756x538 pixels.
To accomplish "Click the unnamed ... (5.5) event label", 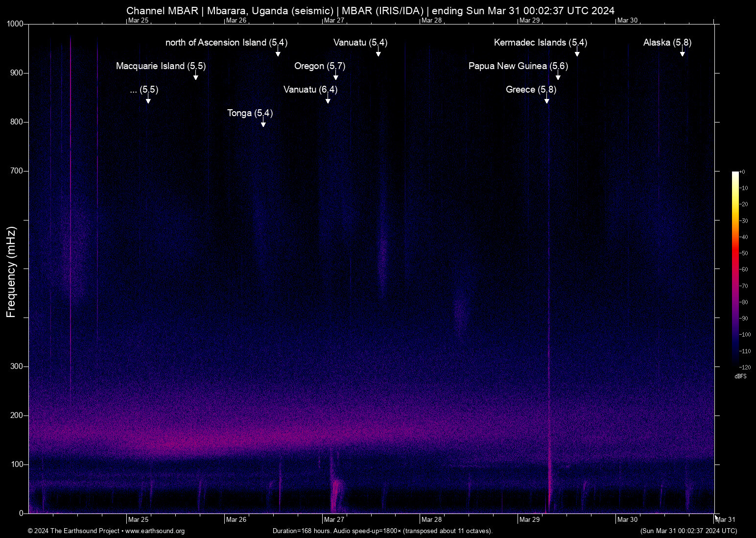I will tap(144, 90).
